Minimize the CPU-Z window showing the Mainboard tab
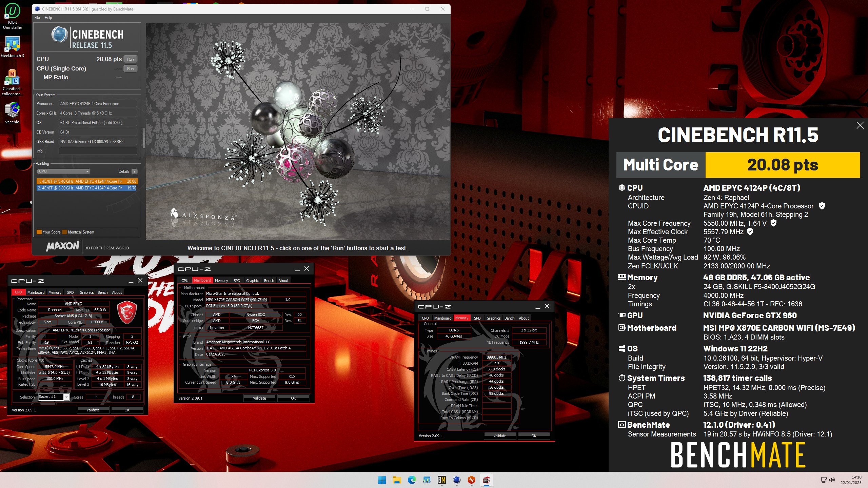Screen dimensions: 868x488 tap(297, 269)
